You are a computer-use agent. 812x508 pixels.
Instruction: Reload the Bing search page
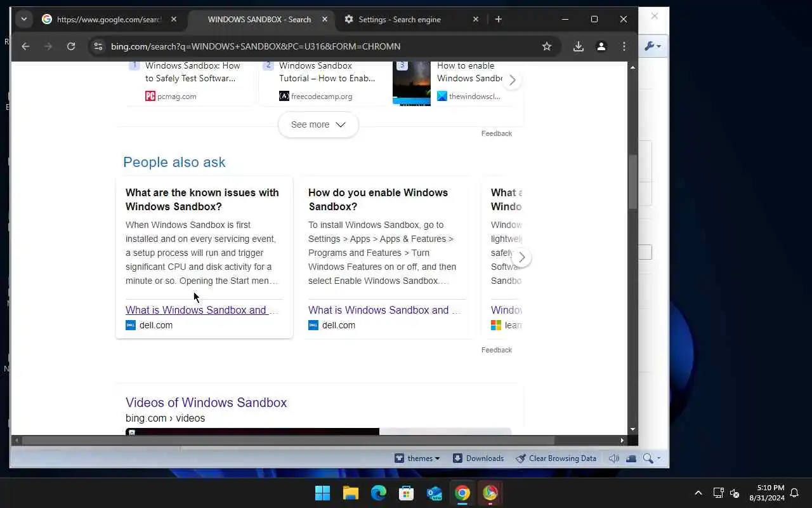(71, 46)
